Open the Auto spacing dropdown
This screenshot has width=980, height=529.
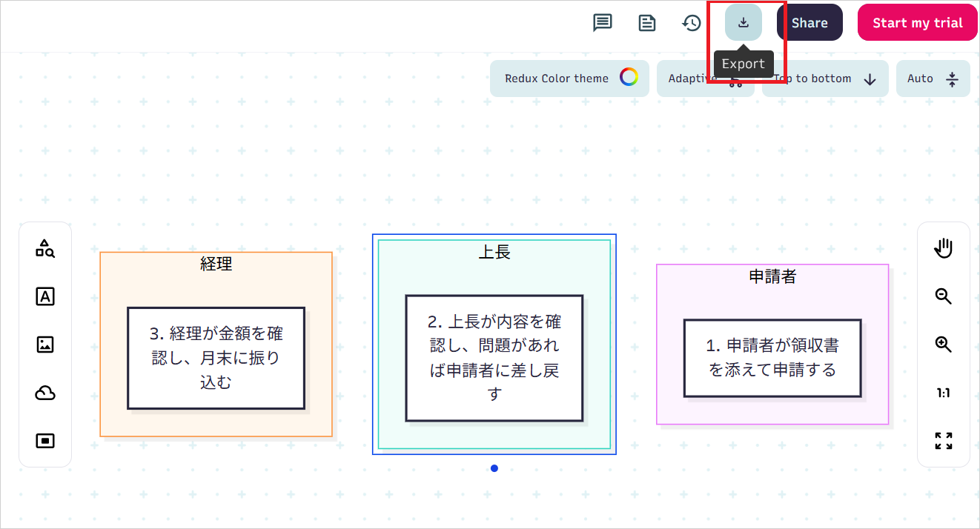tap(933, 79)
